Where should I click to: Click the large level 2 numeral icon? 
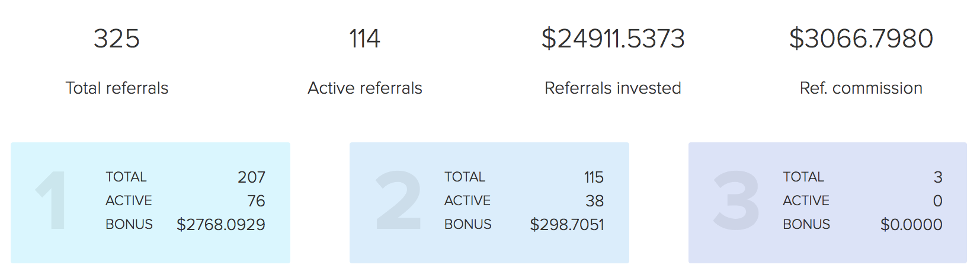point(399,200)
